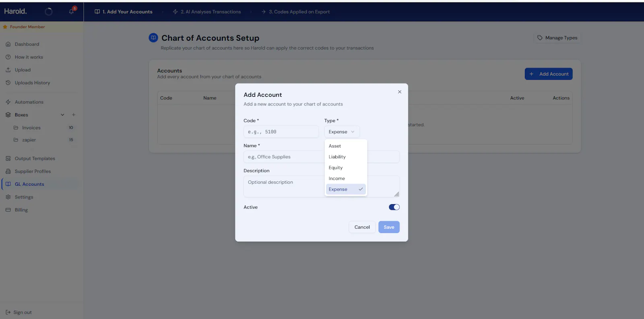This screenshot has width=644, height=319.
Task: Open the Type dropdown showing Expense
Action: [342, 132]
